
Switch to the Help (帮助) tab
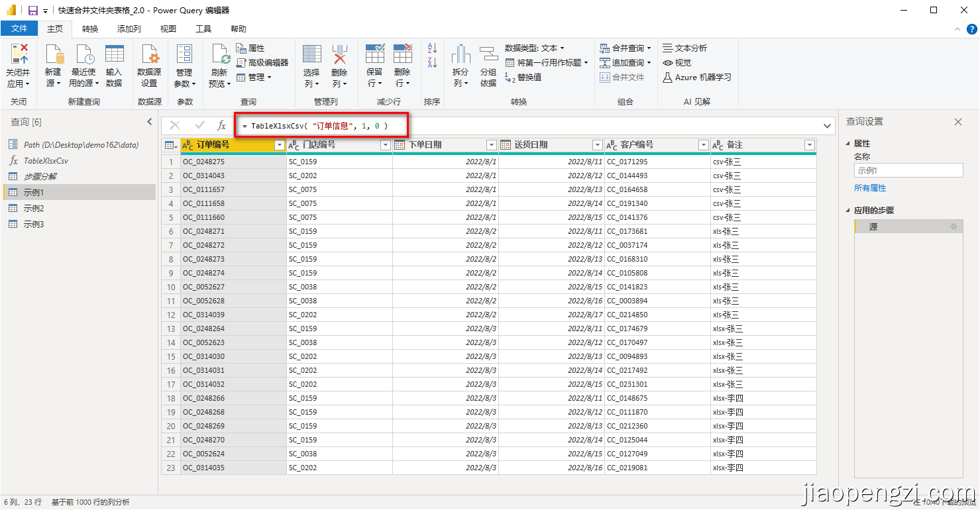click(239, 29)
